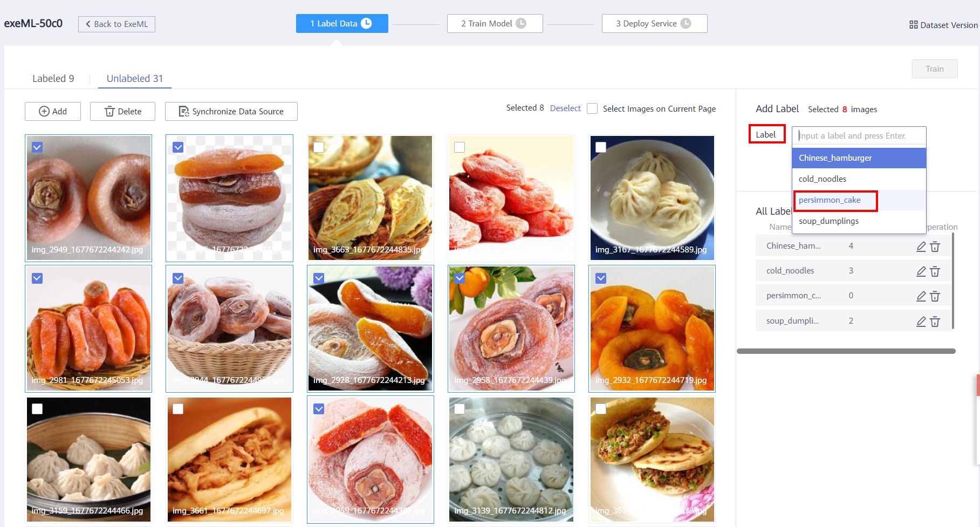Click the Deselect link
Viewport: 980px width, 527px height.
565,108
